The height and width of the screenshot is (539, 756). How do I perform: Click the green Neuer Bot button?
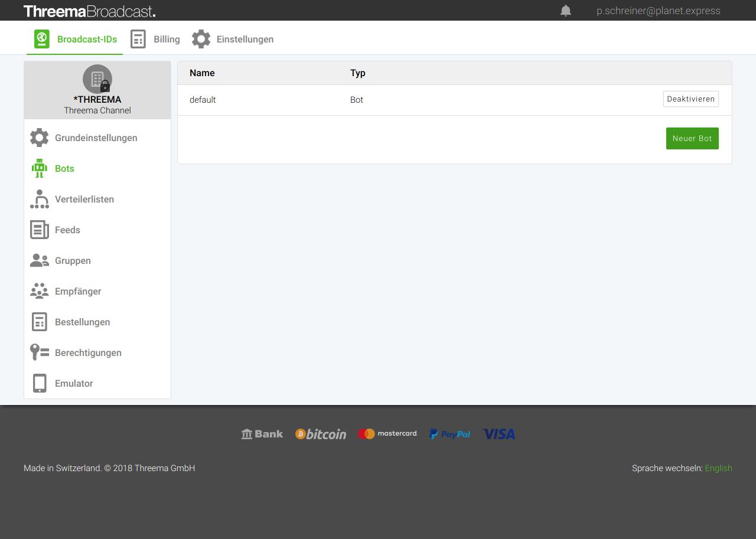[x=692, y=138]
